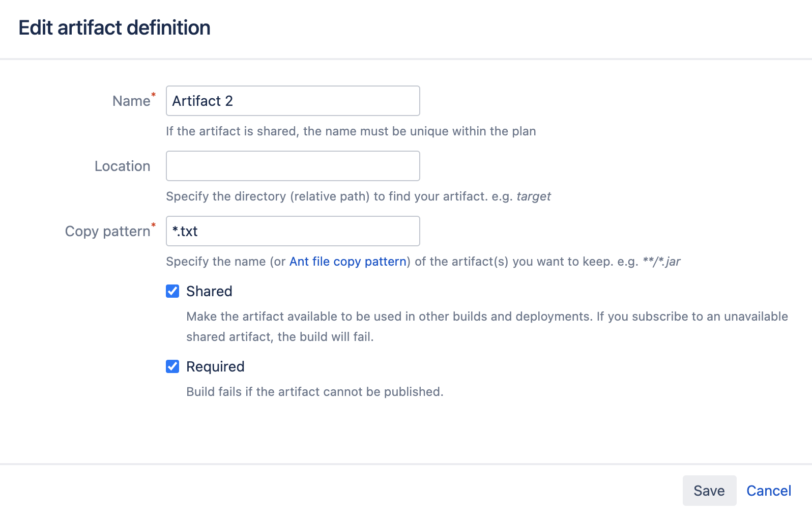
Task: Click the field containing Artifact 2
Action: (x=293, y=101)
